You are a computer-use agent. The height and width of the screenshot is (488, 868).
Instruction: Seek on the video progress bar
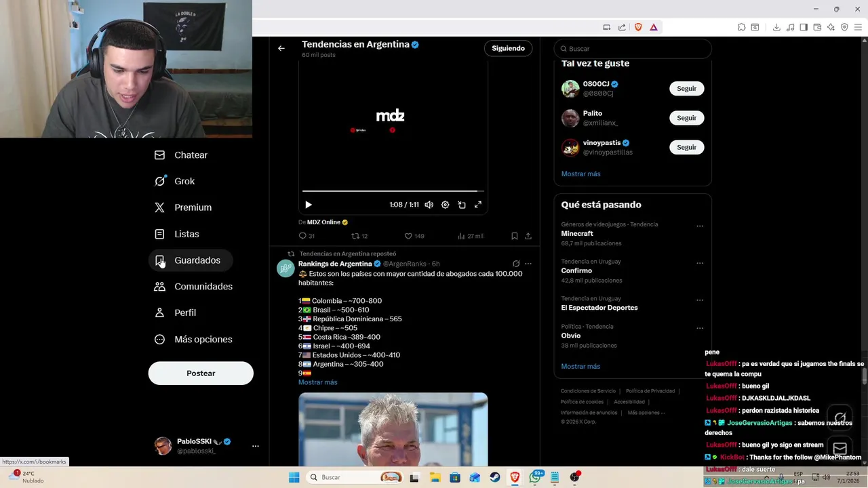click(393, 191)
